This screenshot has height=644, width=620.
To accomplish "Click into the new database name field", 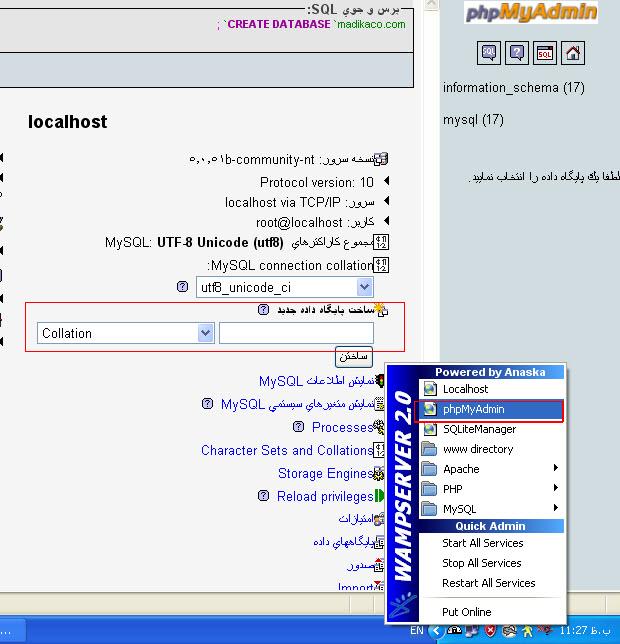I will coord(296,333).
